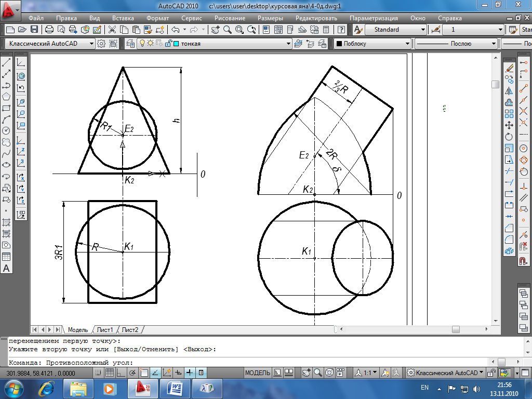Select the Polygon draw tool

[x=6, y=96]
